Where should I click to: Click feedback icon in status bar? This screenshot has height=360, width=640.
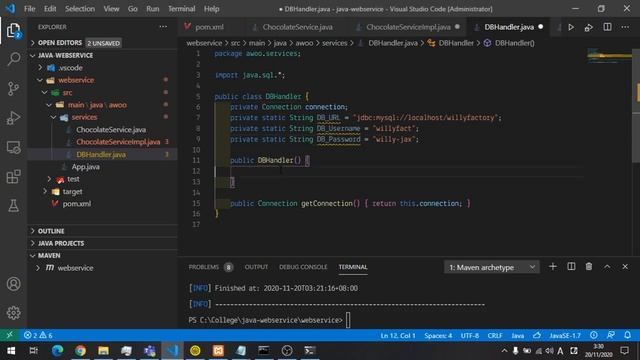click(x=611, y=335)
